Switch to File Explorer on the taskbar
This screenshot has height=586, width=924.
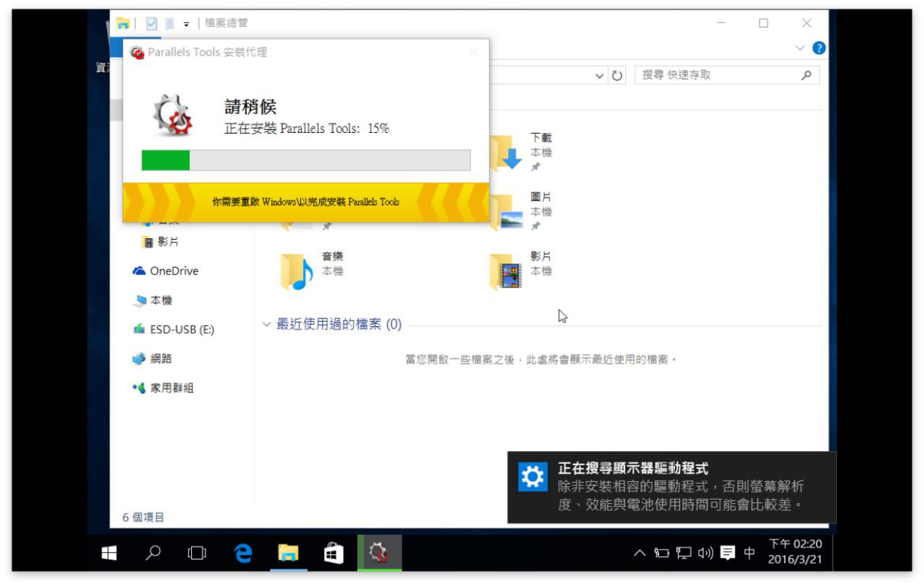pos(289,554)
